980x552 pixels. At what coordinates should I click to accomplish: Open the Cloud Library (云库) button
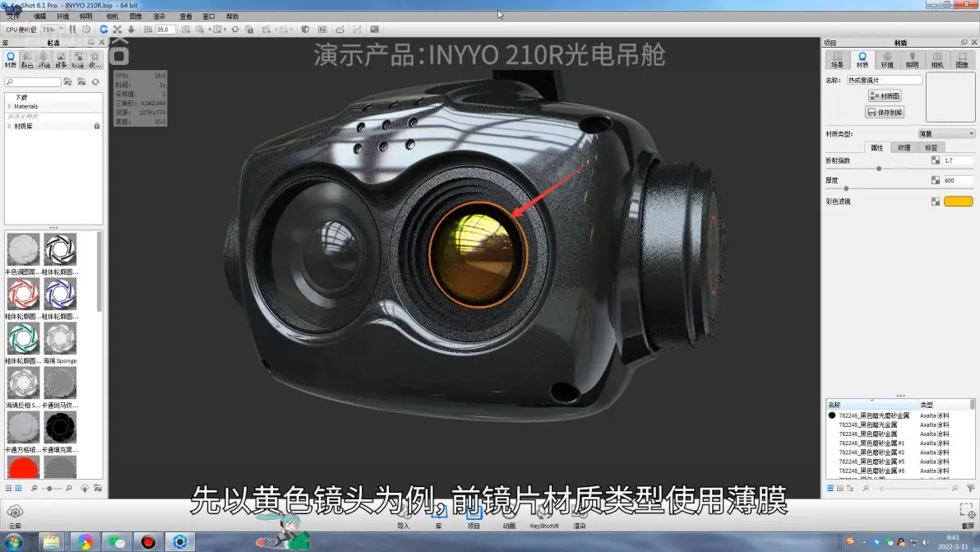(15, 517)
